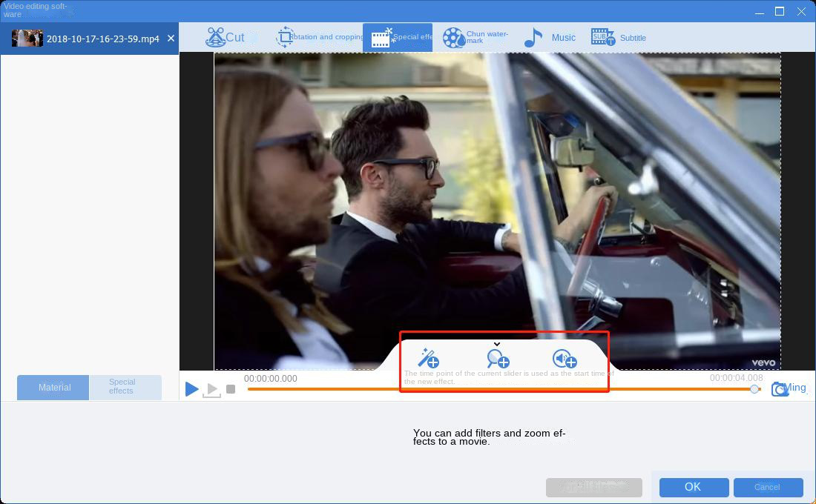Click the timeline slider handle at the end
The height and width of the screenshot is (504, 816).
click(x=754, y=389)
